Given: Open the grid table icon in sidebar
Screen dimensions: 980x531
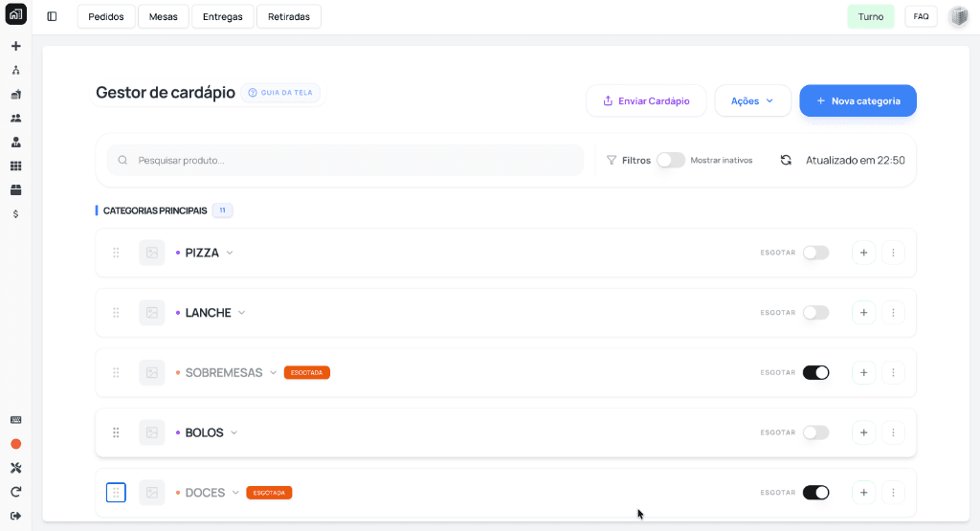Looking at the screenshot, I should (x=16, y=166).
